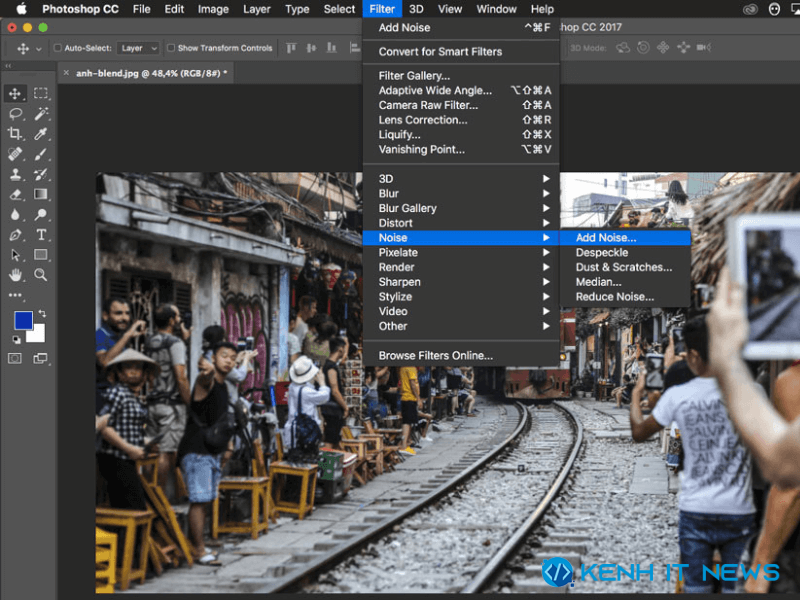This screenshot has height=600, width=800.
Task: Open the Stylize submenu
Action: [x=461, y=296]
